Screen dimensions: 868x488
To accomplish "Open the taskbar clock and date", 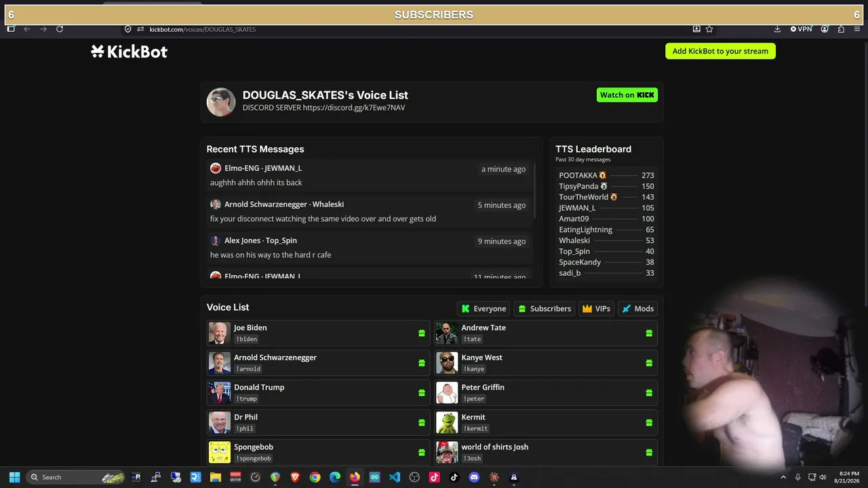I will pyautogui.click(x=848, y=477).
